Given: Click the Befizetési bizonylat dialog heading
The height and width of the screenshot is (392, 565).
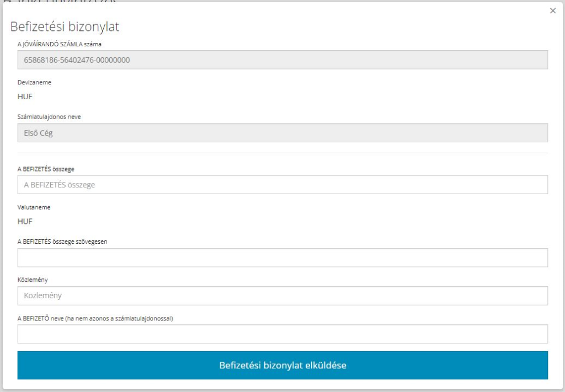Looking at the screenshot, I should tap(65, 26).
